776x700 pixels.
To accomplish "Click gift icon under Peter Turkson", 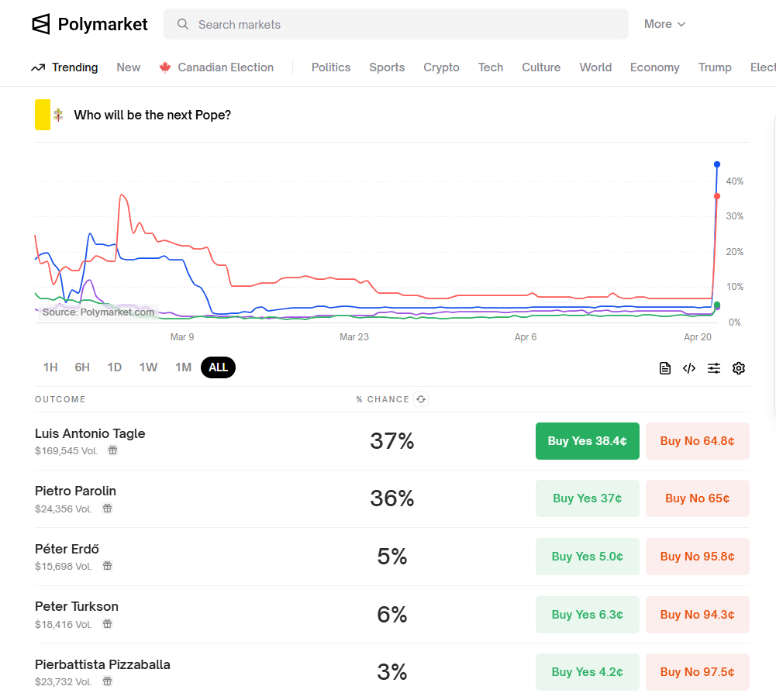I will point(108,624).
